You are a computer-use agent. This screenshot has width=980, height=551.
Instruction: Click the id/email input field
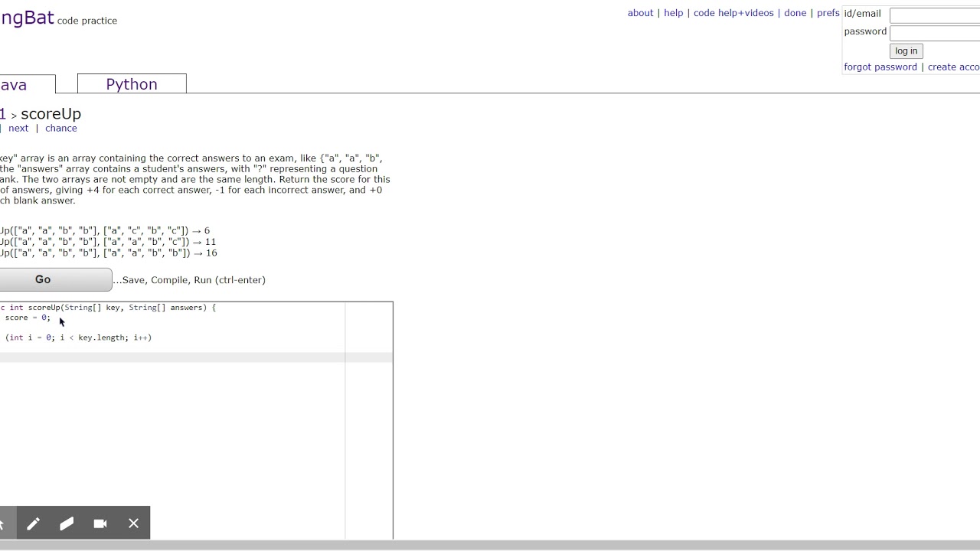click(x=935, y=15)
